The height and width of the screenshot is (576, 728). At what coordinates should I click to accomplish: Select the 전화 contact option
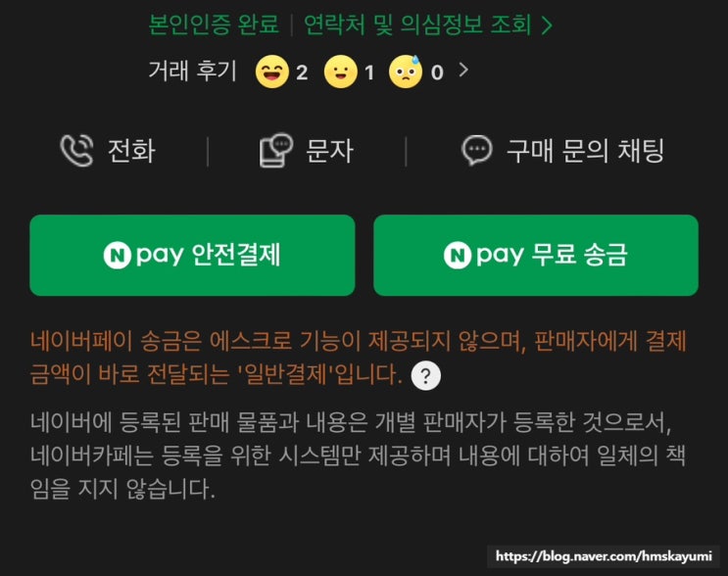click(108, 151)
